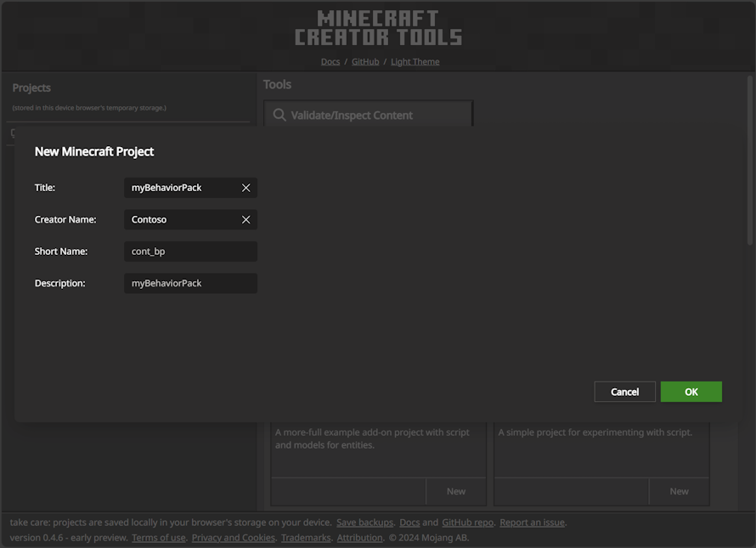Image resolution: width=756 pixels, height=548 pixels.
Task: Clear the Creator Name field with the X icon
Action: click(x=245, y=219)
